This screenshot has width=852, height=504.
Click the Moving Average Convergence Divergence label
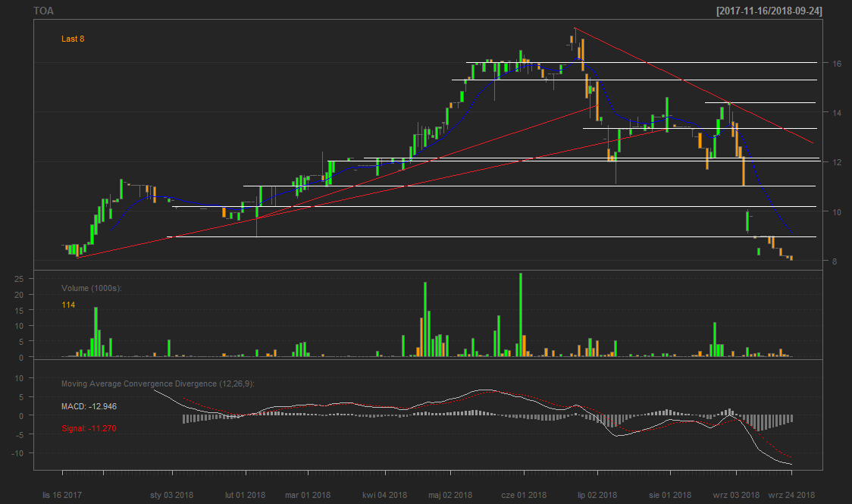pos(158,383)
